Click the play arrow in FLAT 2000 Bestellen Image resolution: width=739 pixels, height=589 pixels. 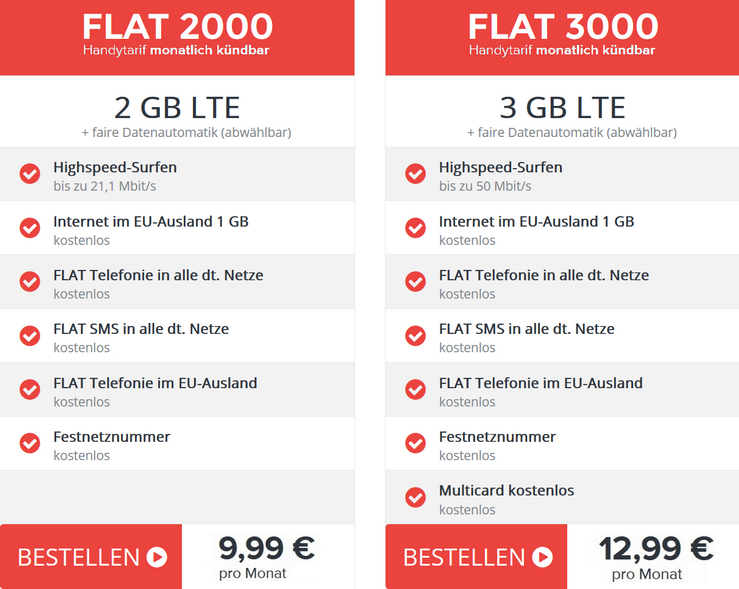[x=157, y=557]
